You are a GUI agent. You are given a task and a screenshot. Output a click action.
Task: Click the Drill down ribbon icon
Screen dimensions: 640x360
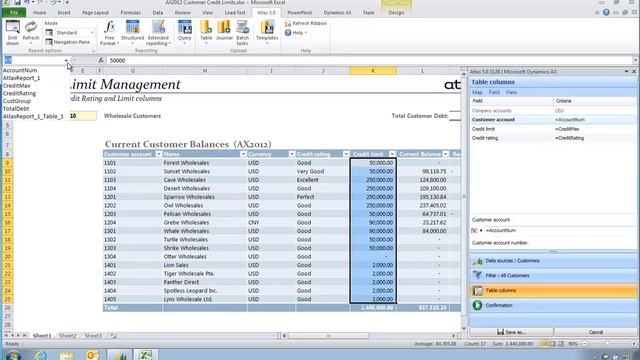[12, 33]
